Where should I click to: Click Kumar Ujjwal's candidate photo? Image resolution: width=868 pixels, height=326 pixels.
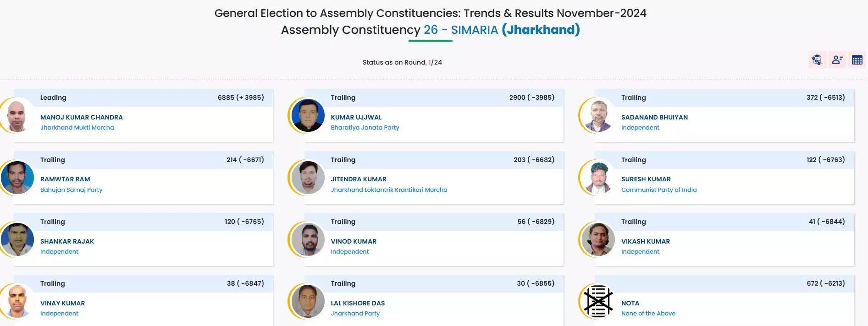coord(308,115)
